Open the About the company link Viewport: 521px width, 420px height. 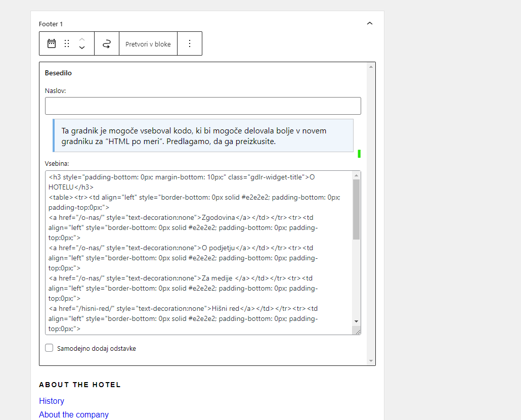(x=74, y=414)
